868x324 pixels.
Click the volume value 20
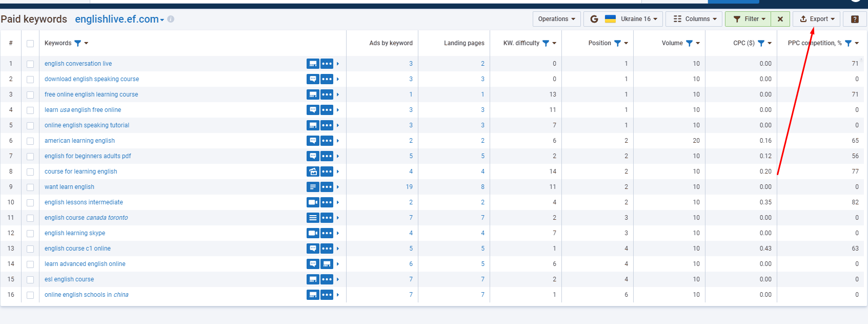tap(696, 141)
